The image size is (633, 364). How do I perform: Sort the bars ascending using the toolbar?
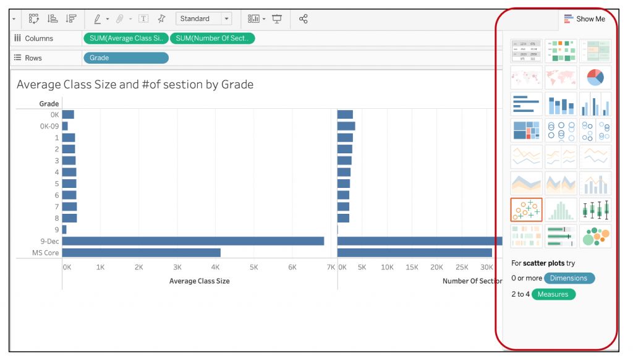pos(53,19)
